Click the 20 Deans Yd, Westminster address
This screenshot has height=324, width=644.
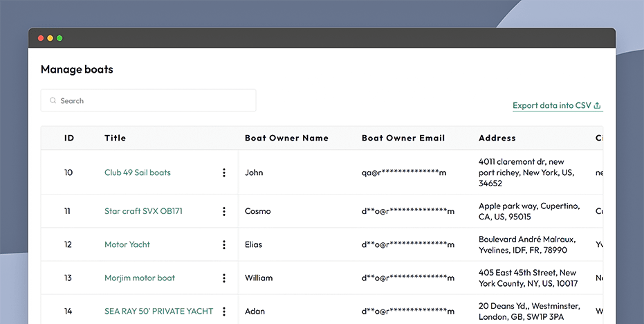(529, 312)
